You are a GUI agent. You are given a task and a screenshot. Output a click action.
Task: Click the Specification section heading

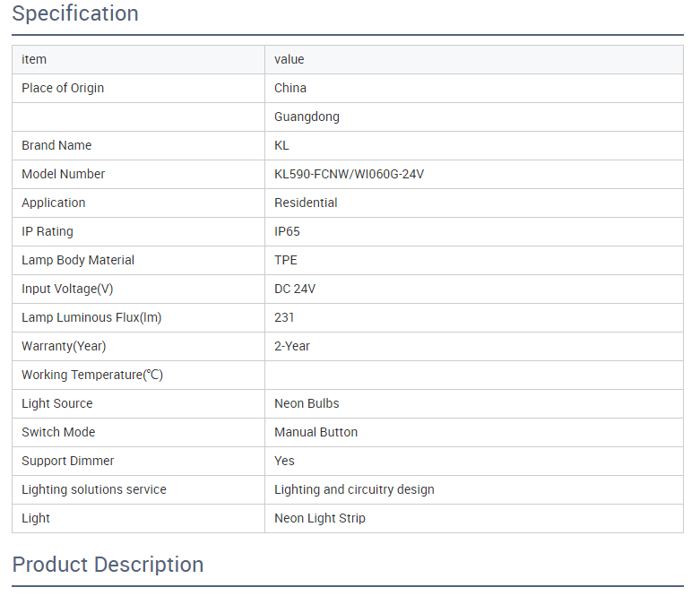point(75,14)
